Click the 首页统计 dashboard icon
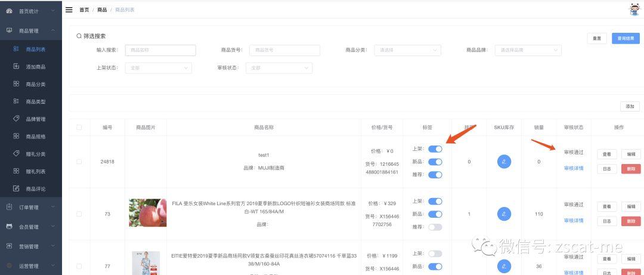This screenshot has width=644, height=275. click(x=10, y=11)
